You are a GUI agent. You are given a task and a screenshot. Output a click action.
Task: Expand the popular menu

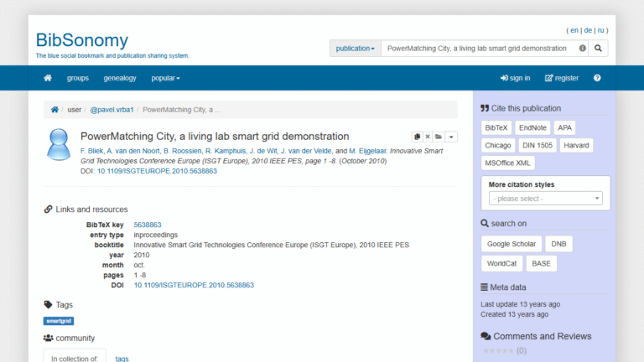(x=165, y=78)
